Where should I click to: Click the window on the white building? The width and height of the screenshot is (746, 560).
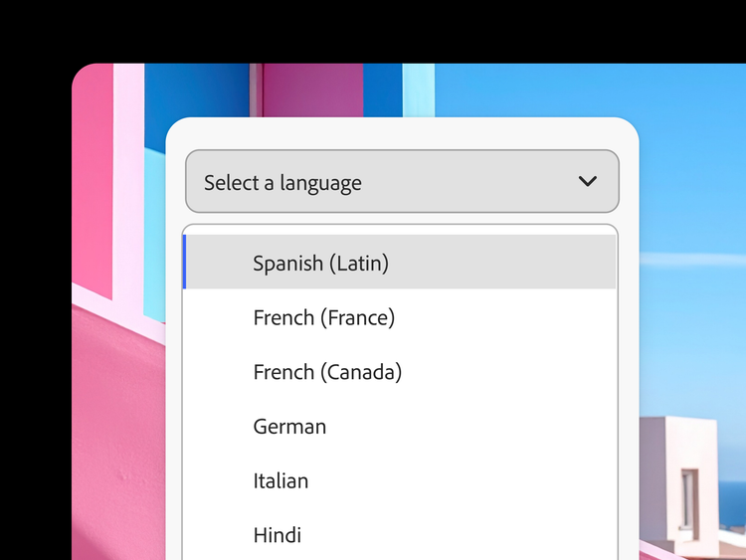(688, 498)
